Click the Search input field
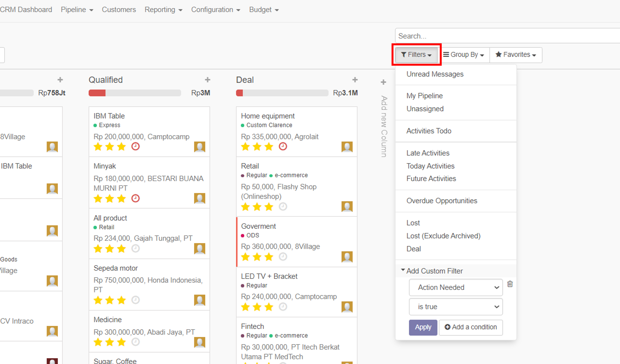Screen dimensions: 620x364 pyautogui.click(x=507, y=36)
